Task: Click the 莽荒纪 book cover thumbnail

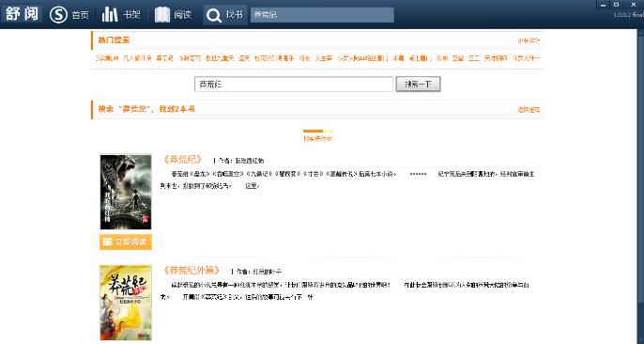Action: click(126, 192)
